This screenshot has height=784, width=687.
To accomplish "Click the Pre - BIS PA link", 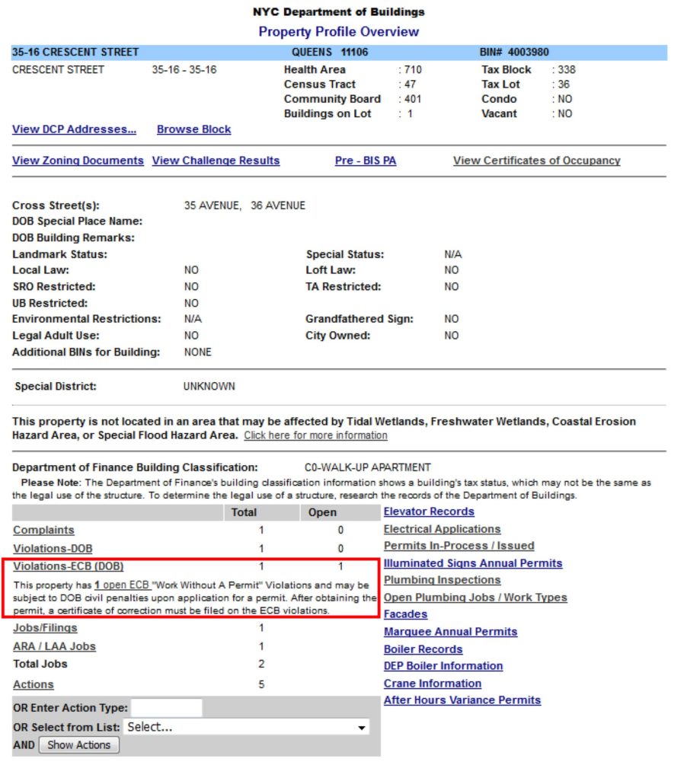I will 366,161.
